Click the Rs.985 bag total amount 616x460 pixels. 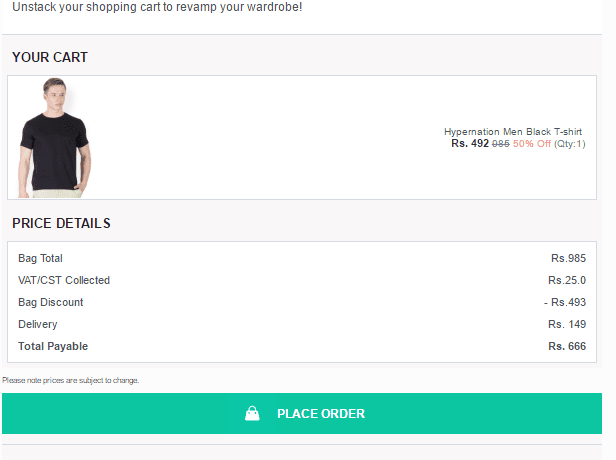point(567,258)
